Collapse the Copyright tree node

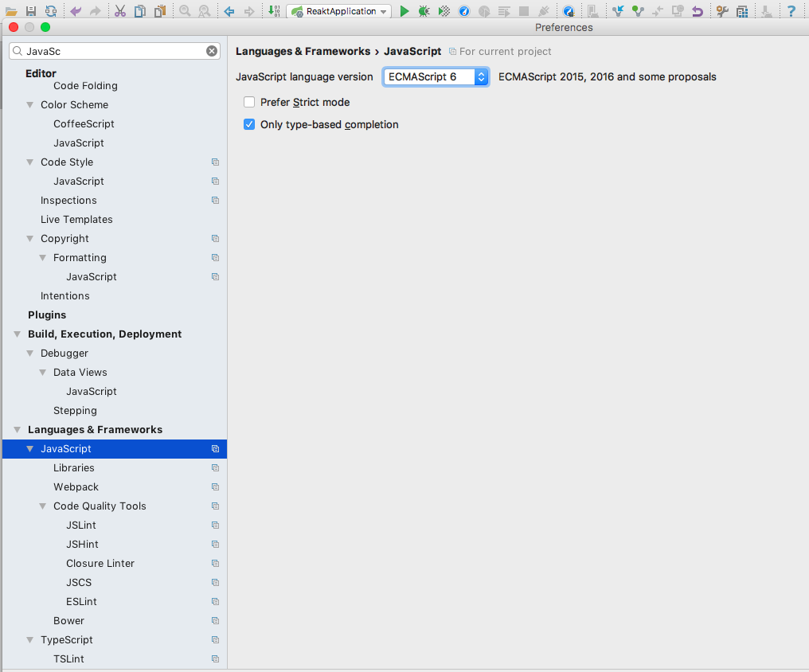[30, 238]
